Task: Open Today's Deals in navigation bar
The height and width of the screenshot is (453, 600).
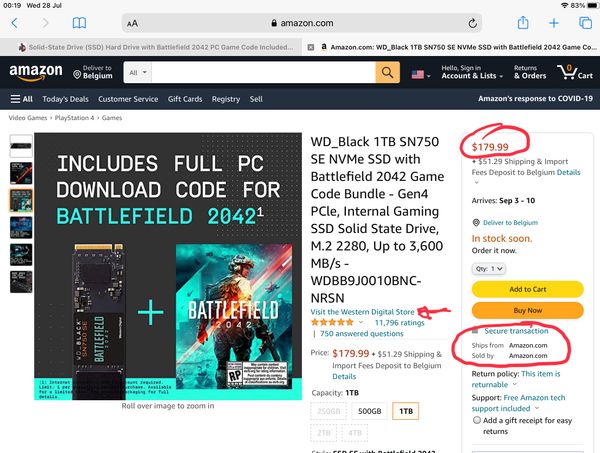Action: 65,99
